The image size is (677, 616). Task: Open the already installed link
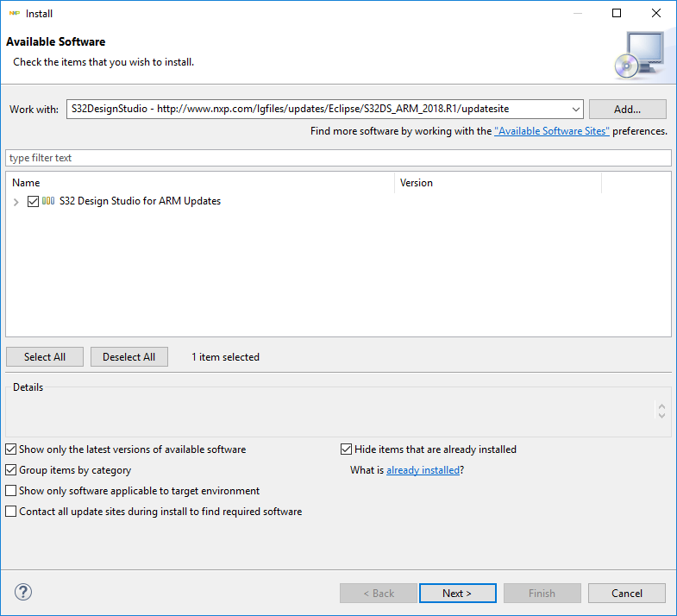423,470
